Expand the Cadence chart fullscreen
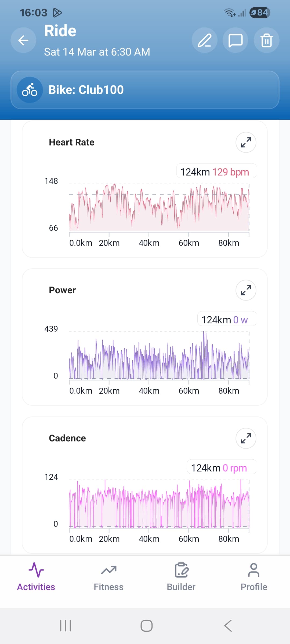290x644 pixels. pos(246,438)
